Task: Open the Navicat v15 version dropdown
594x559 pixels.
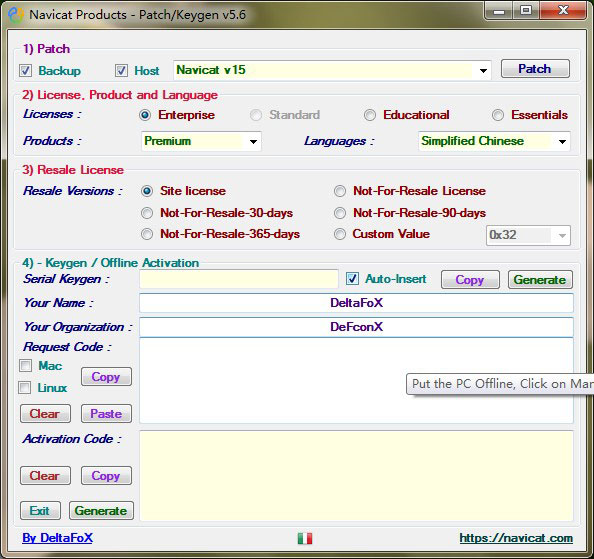Action: tap(332, 70)
